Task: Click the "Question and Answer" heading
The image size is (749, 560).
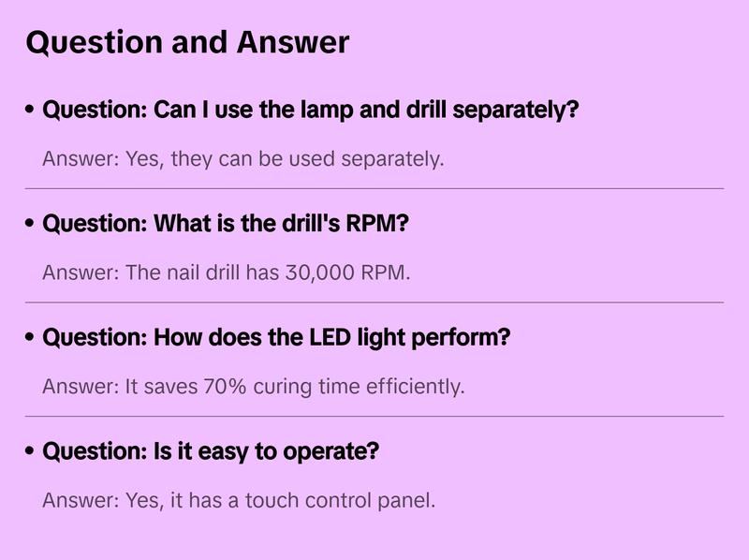Action: pos(187,43)
